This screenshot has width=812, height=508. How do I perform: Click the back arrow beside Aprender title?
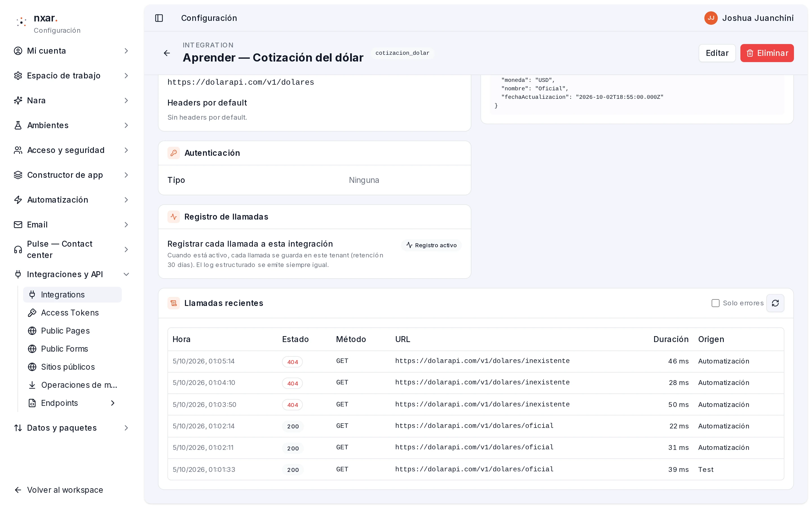pyautogui.click(x=167, y=53)
